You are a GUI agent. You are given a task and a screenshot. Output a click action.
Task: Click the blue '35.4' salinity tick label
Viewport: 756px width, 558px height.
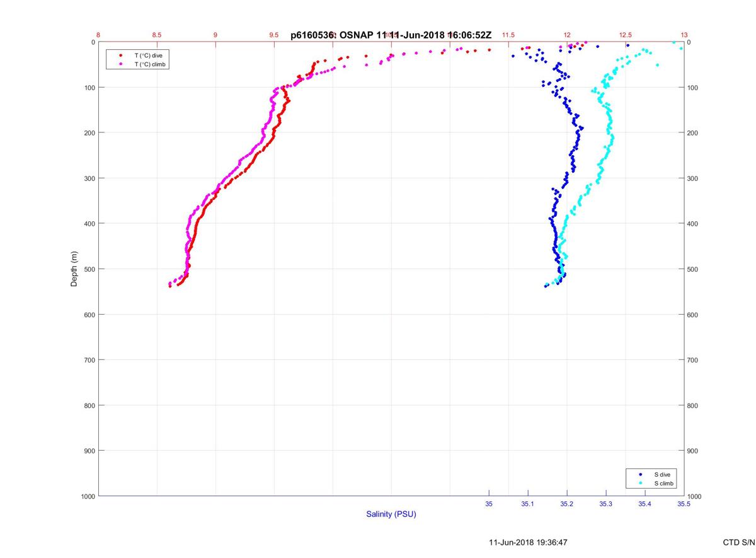pos(645,504)
